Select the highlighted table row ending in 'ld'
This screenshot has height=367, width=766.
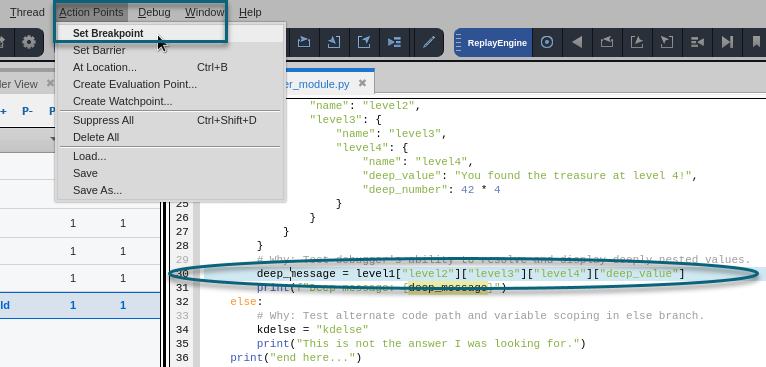pyautogui.click(x=80, y=305)
